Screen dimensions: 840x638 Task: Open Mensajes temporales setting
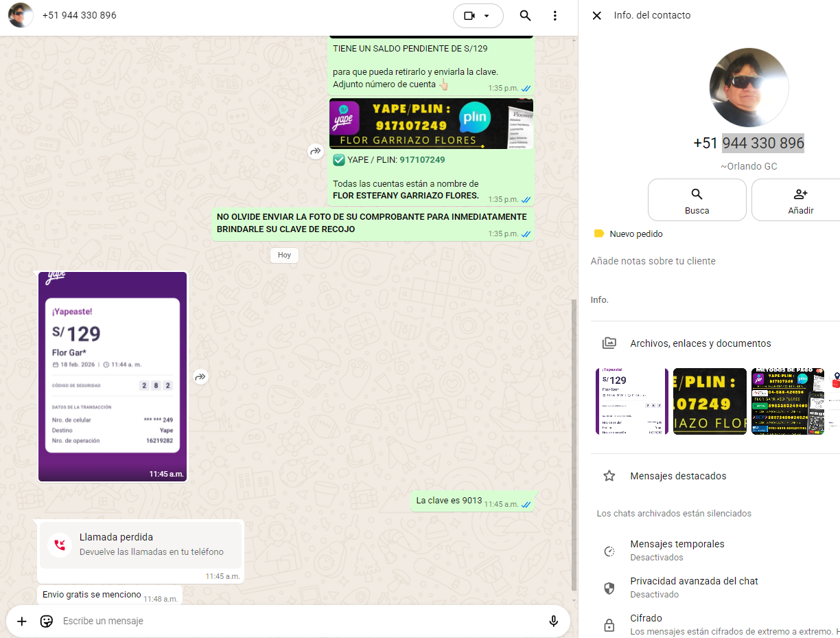(x=677, y=549)
